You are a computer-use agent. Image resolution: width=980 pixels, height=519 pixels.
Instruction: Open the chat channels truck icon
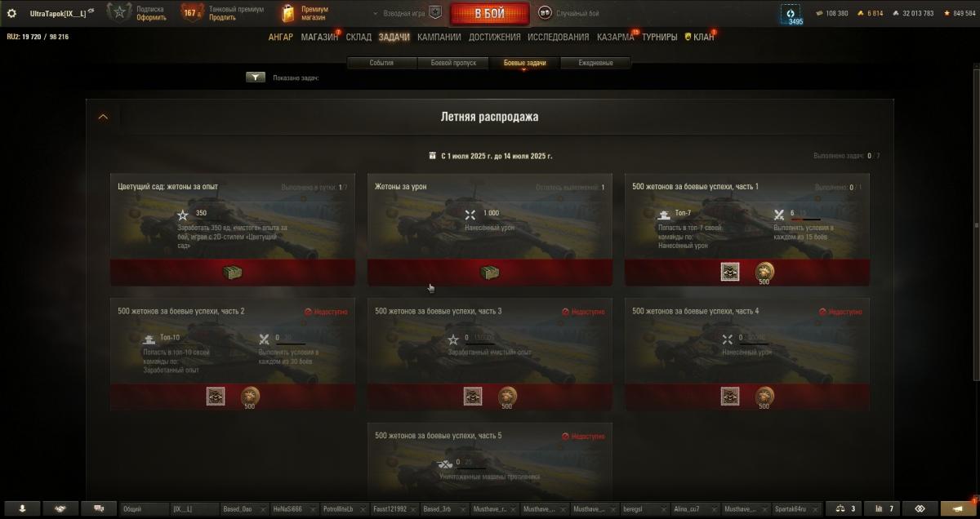(x=99, y=508)
